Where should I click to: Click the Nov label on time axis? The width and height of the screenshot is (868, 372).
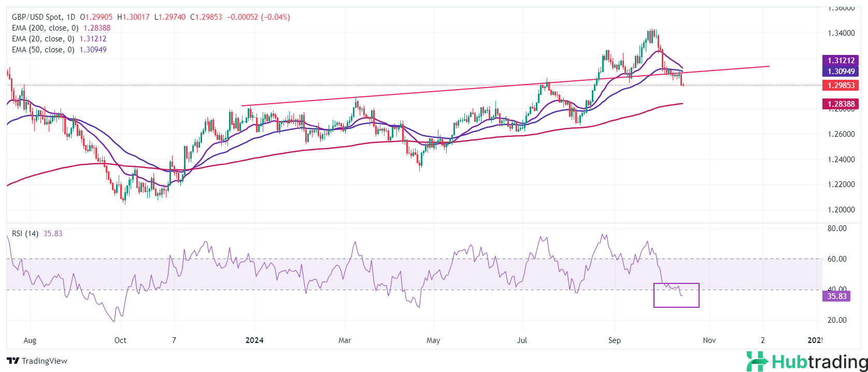709,340
